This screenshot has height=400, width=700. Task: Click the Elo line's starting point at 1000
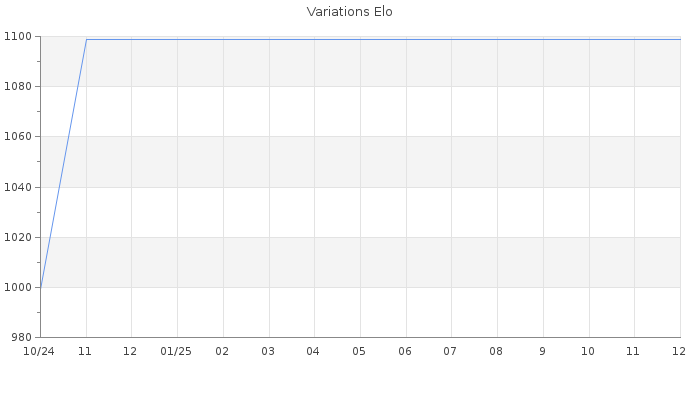[40, 287]
